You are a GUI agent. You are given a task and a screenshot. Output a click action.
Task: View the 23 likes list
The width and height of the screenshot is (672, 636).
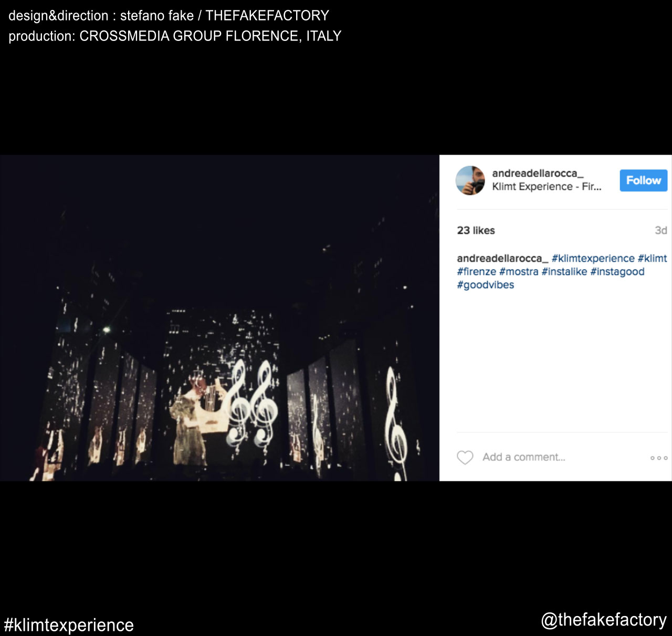tap(476, 230)
